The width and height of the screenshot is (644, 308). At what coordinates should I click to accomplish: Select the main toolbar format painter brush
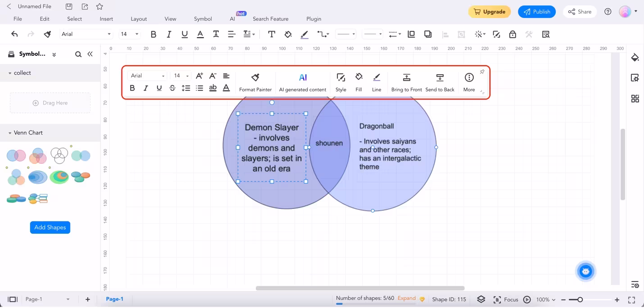point(47,34)
